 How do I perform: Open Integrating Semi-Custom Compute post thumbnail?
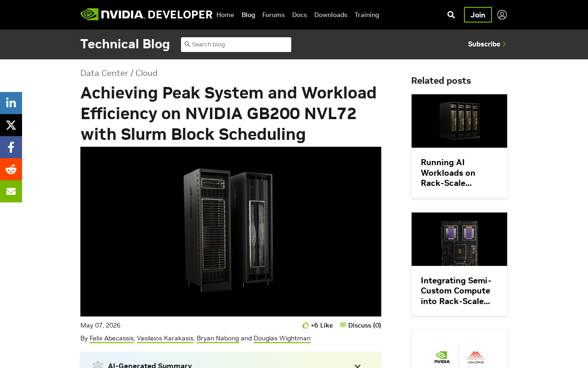[459, 239]
